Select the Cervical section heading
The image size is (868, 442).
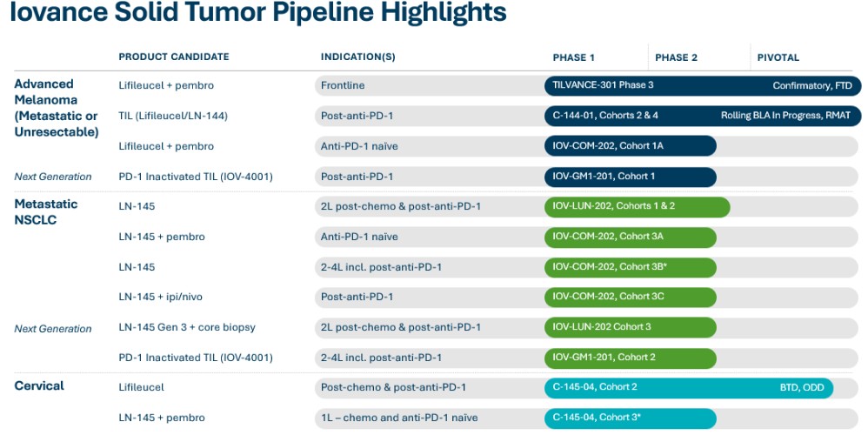pos(39,385)
